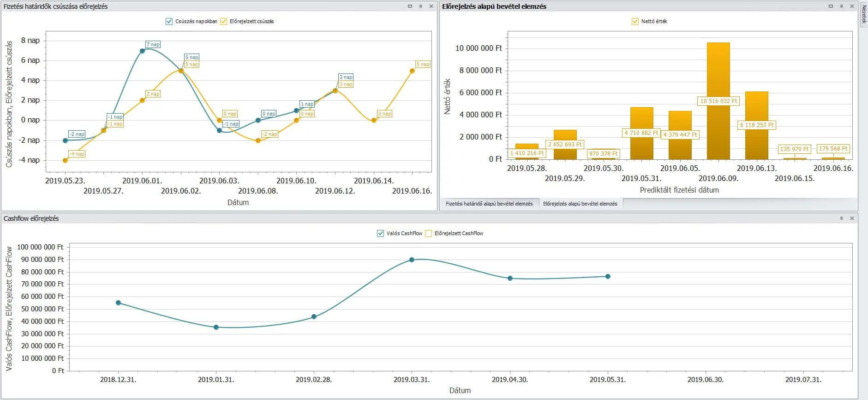
Task: Expand the Nézetek side panel
Action: (x=863, y=14)
